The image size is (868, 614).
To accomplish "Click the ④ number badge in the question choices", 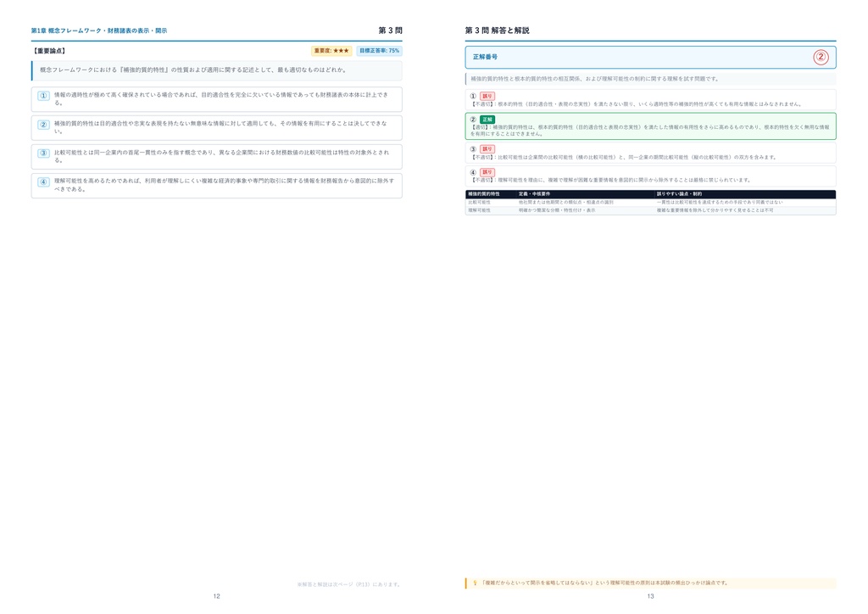I will pyautogui.click(x=43, y=181).
